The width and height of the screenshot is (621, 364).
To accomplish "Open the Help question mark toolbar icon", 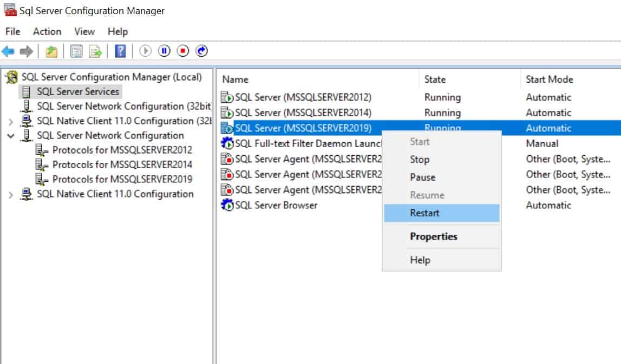I will [x=120, y=51].
